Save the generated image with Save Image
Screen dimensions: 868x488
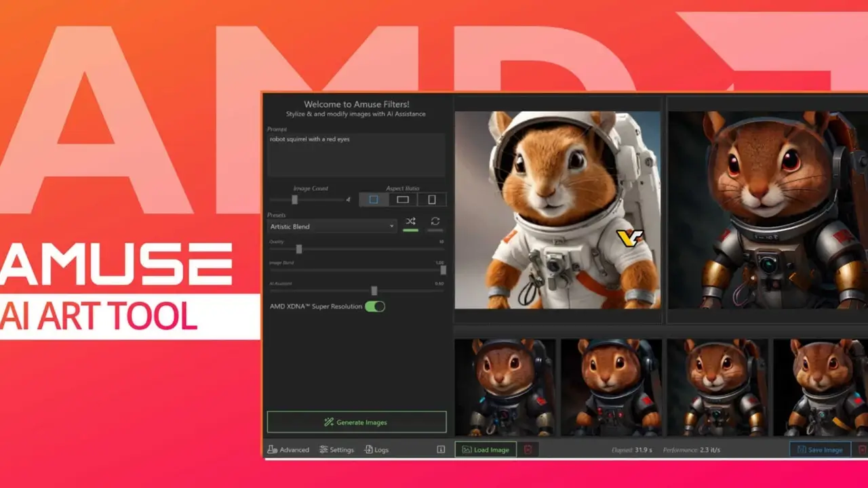(819, 449)
